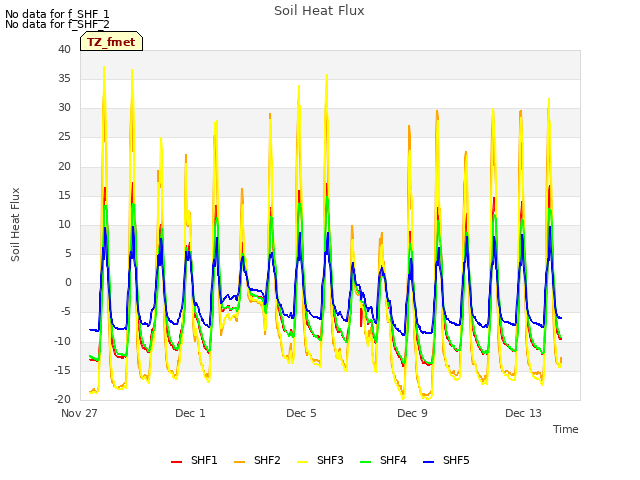Click the 25 y-axis tick label
Screen dimensions: 640x480
[x=64, y=137]
